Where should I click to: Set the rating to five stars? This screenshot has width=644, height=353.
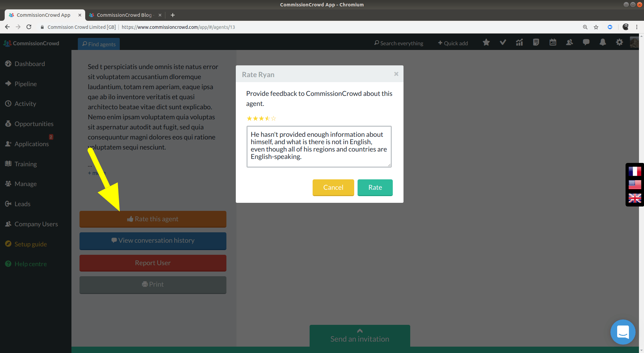click(273, 118)
